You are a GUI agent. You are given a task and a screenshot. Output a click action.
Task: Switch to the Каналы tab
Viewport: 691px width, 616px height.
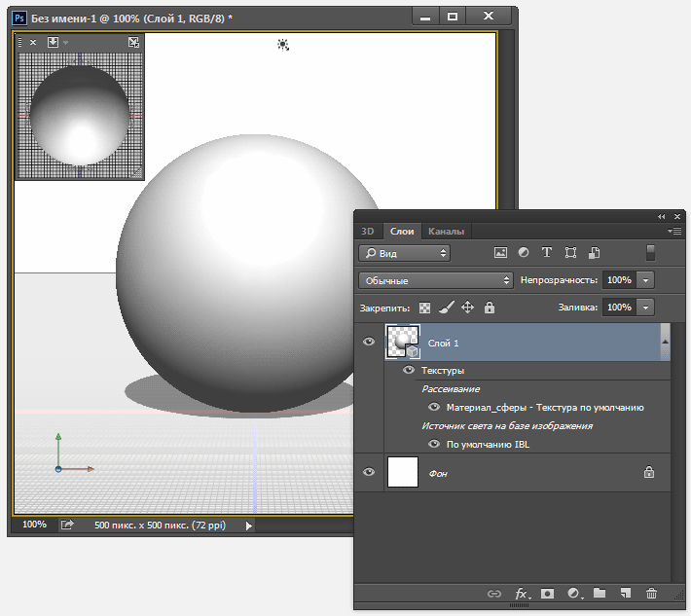[446, 231]
